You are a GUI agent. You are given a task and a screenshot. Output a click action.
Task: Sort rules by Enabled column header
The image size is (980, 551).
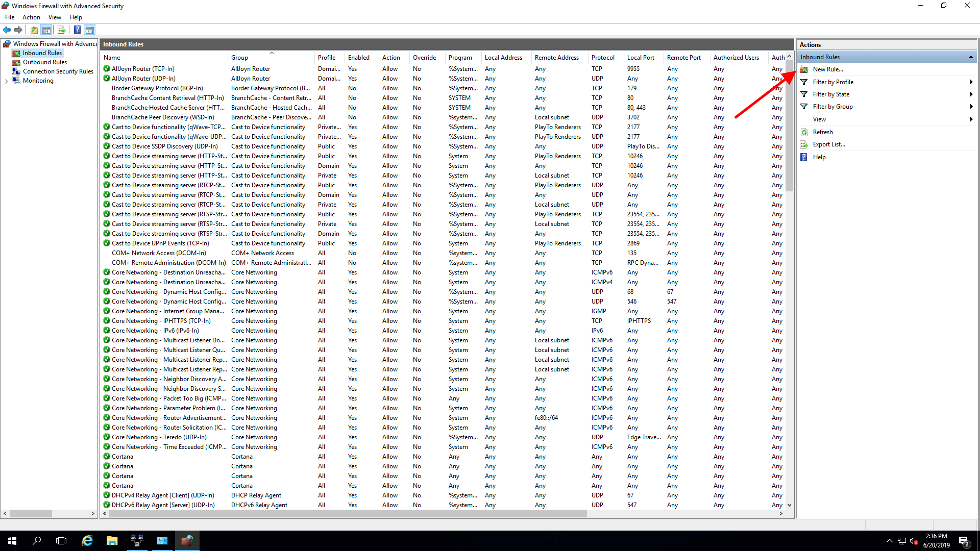coord(361,58)
